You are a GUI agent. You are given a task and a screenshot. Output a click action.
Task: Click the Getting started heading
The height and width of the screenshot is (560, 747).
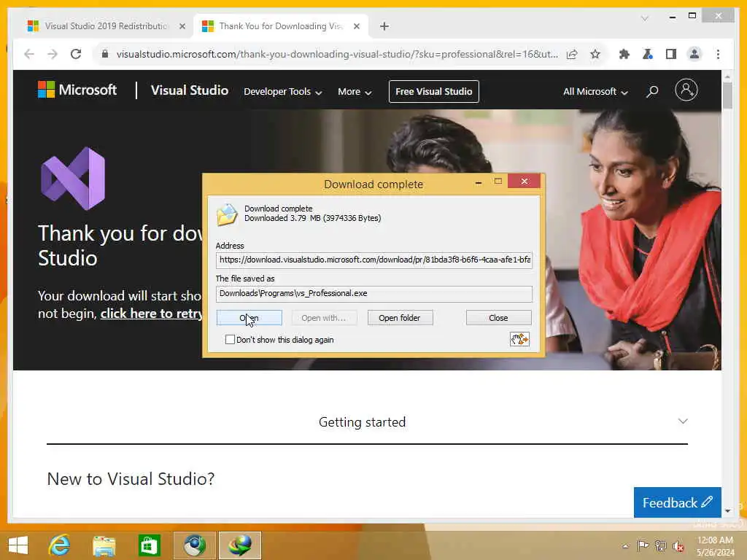[x=362, y=422]
